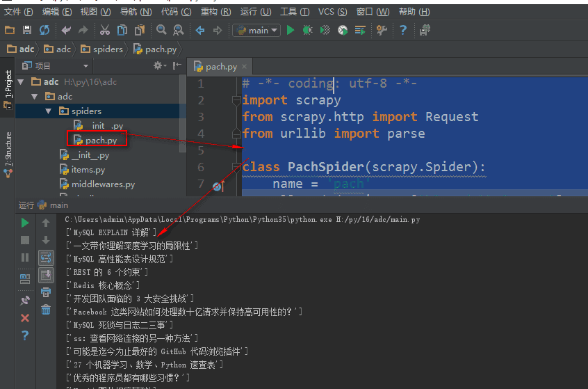Debug 'main' with the green bug icon

[307, 30]
